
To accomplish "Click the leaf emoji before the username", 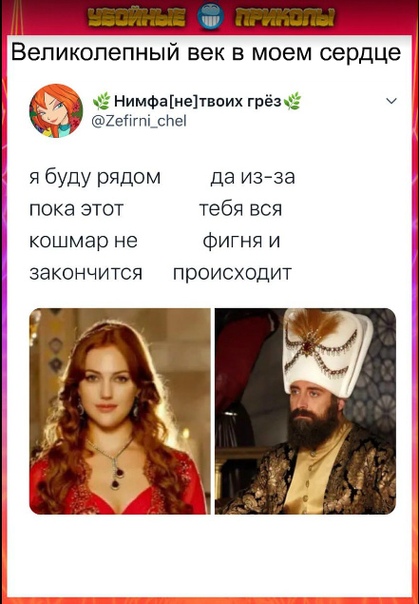I will pos(101,102).
